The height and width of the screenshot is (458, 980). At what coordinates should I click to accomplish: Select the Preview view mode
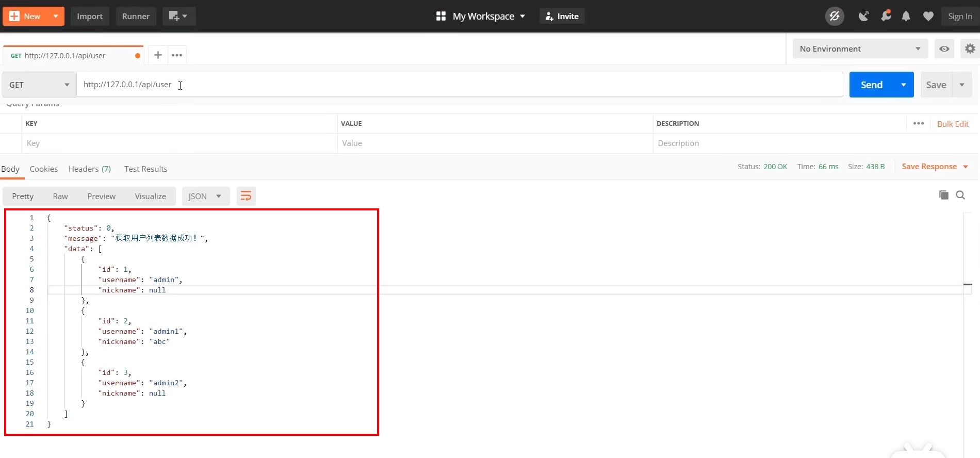coord(102,196)
